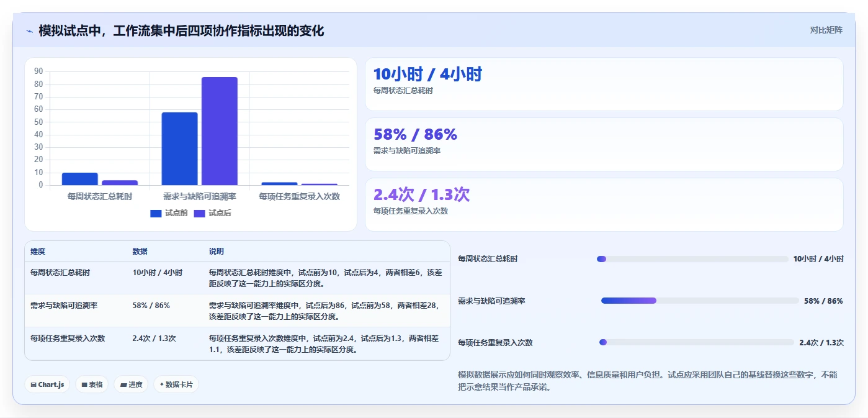Click progress value label 2.4次 / 1.3次

click(821, 342)
